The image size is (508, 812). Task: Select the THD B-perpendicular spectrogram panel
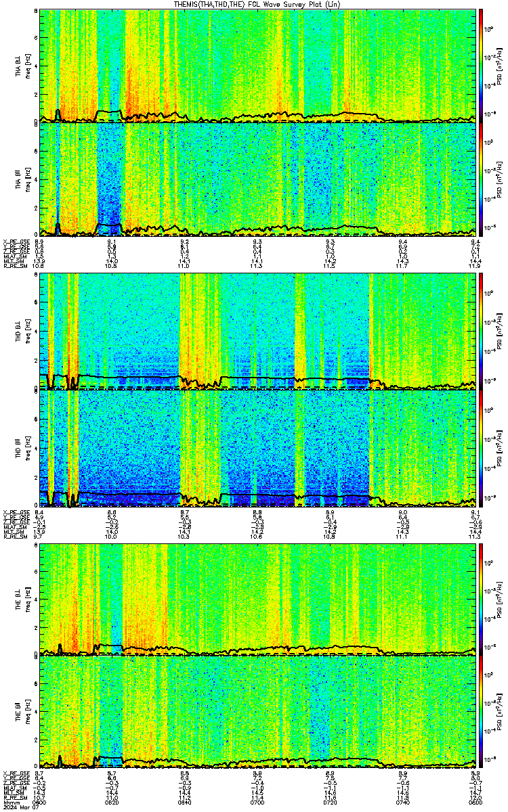[x=258, y=332]
